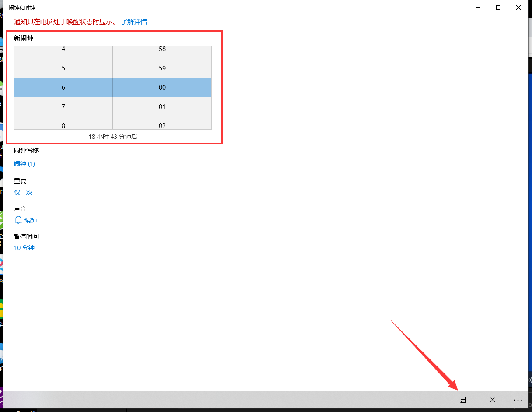Viewport: 532px width, 412px height.
Task: Edit the alarm name 闹钟 (1)
Action: click(24, 163)
